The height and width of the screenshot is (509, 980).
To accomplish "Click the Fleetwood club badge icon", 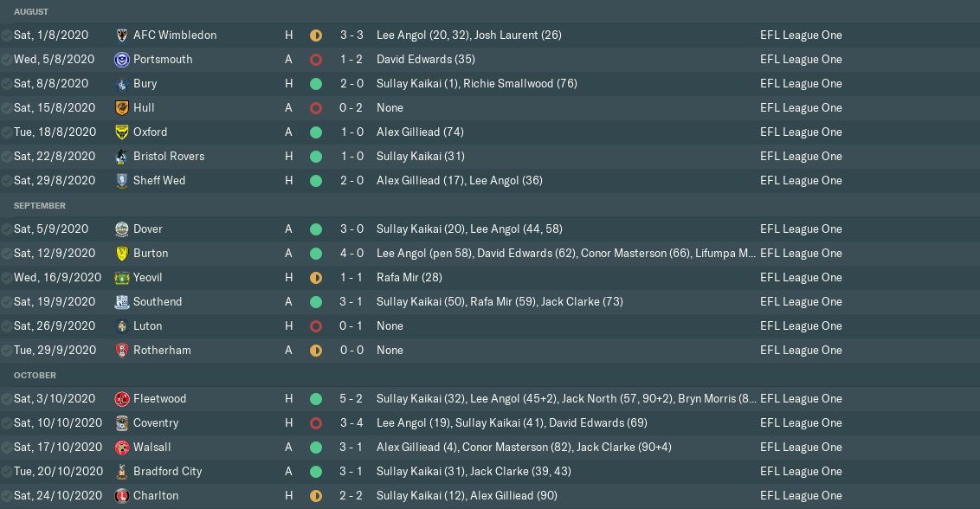I will 122,399.
